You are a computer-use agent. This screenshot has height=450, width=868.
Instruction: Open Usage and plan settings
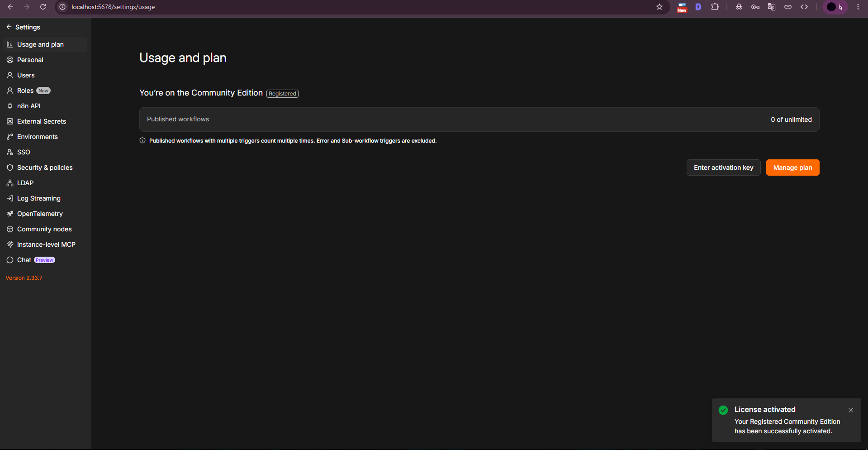tap(45, 44)
